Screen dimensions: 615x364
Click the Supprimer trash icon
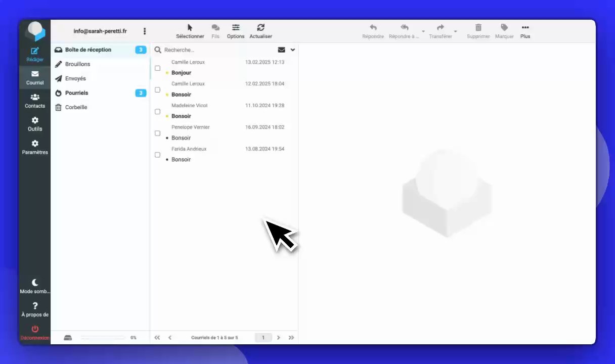tap(478, 28)
